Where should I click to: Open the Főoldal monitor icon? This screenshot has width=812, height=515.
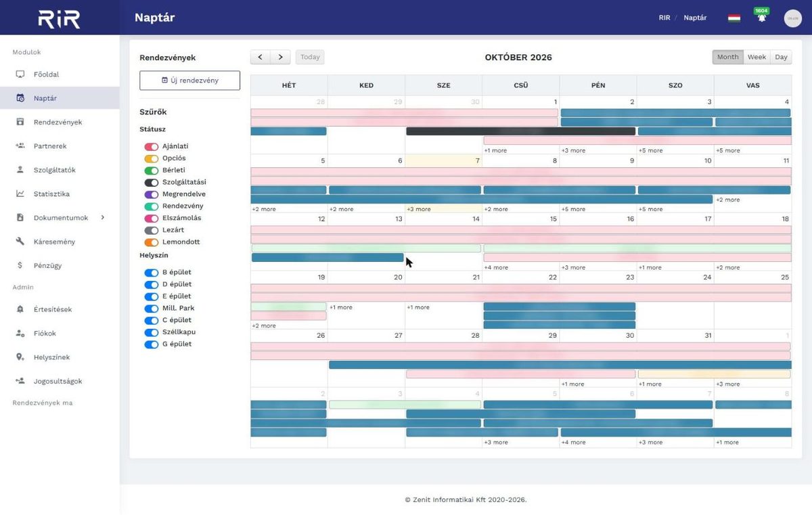click(20, 74)
